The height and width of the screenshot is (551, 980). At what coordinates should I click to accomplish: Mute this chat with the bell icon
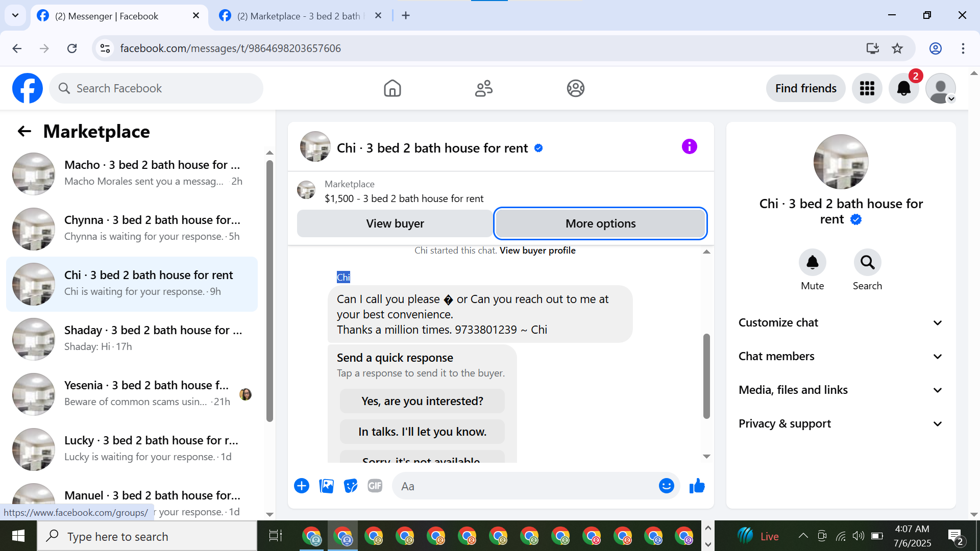812,262
